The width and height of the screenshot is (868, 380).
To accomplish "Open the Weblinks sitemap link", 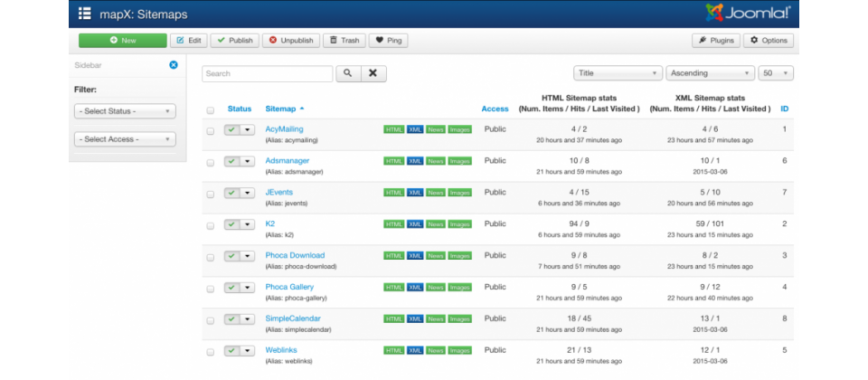I will (x=279, y=350).
